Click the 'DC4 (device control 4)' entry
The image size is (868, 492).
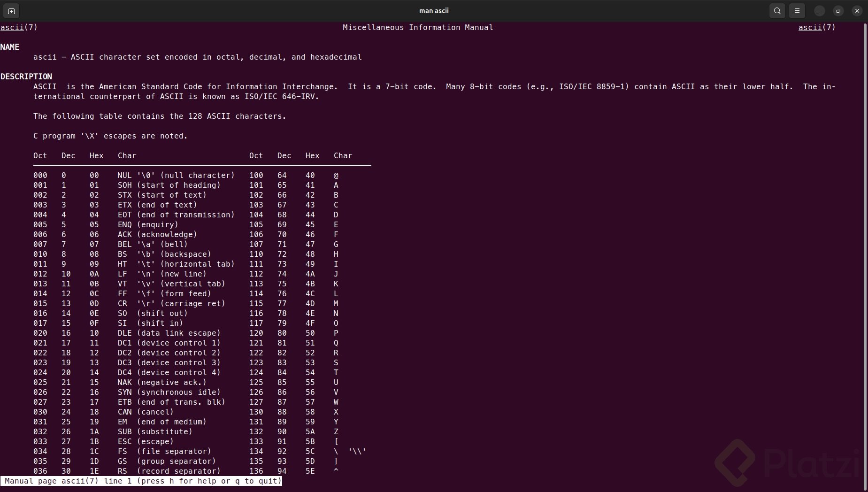pos(169,373)
